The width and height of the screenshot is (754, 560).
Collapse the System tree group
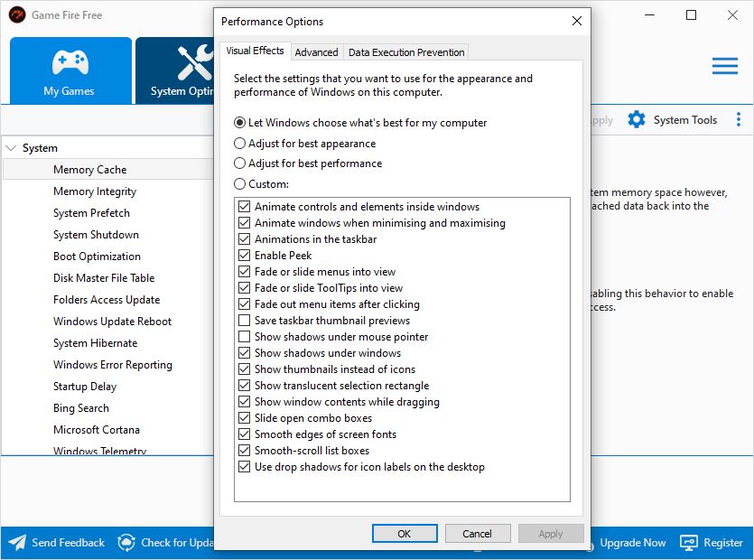(x=11, y=148)
